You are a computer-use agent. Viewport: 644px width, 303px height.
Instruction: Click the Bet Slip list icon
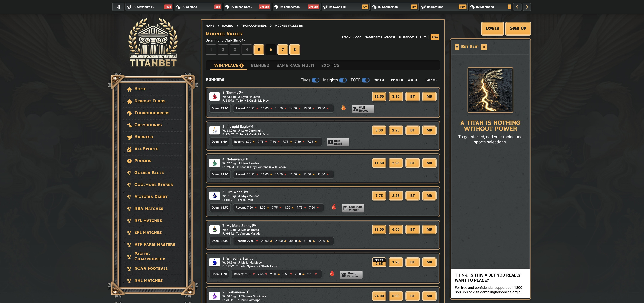457,47
